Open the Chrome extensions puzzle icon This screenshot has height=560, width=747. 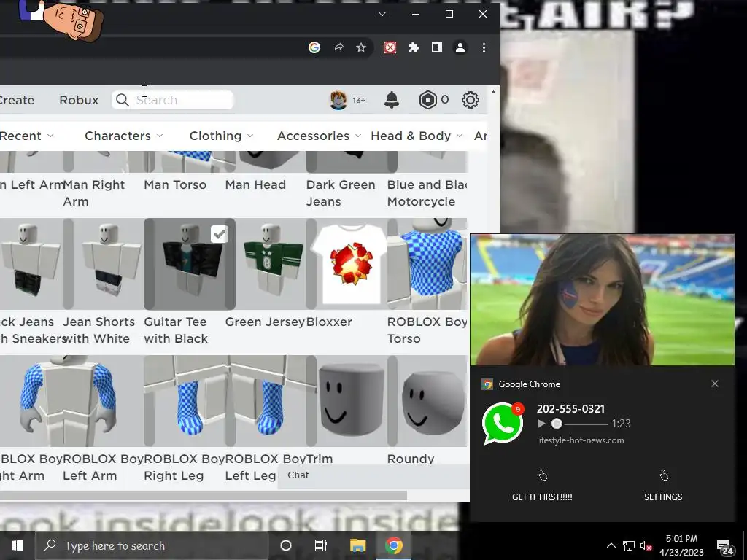[414, 47]
